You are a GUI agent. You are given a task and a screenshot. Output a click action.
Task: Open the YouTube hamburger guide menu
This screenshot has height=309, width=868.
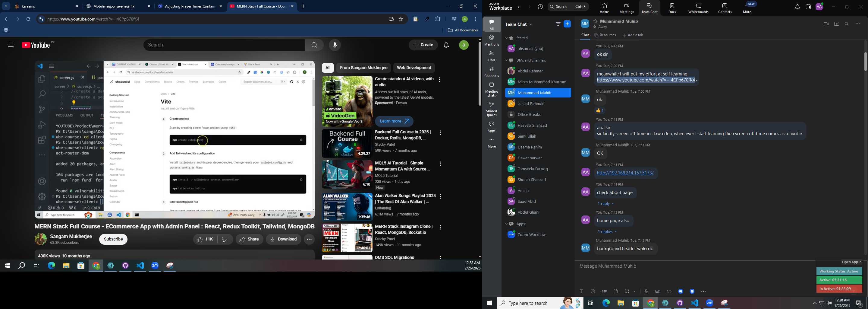click(11, 45)
